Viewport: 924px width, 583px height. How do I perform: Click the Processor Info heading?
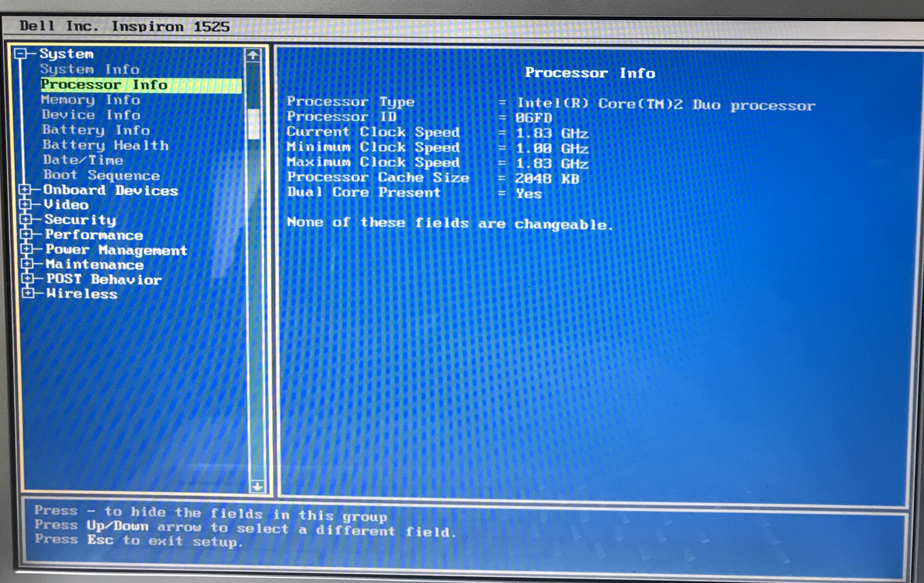click(x=590, y=73)
